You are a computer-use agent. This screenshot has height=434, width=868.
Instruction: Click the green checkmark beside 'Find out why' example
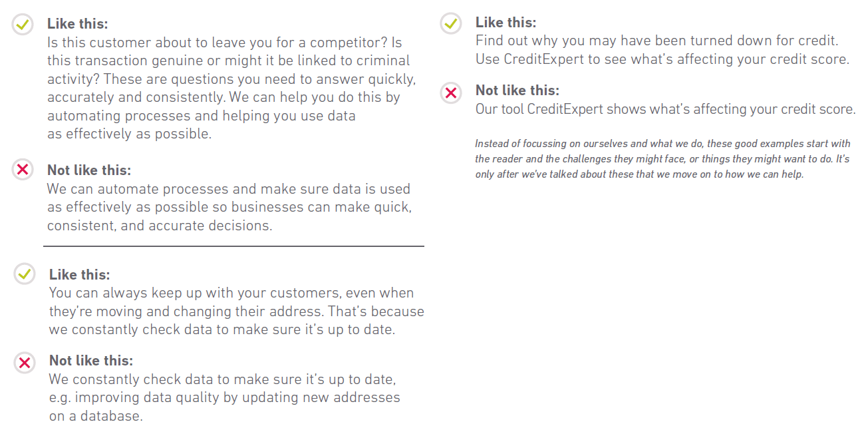tap(451, 25)
